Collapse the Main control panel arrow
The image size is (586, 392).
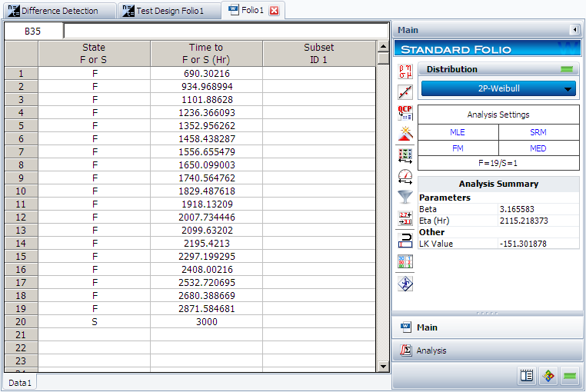click(x=574, y=30)
